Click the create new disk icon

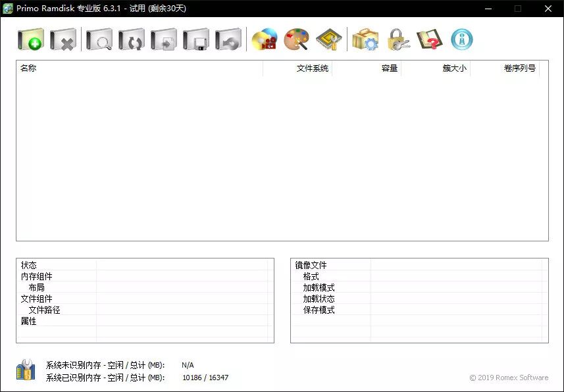[x=31, y=39]
